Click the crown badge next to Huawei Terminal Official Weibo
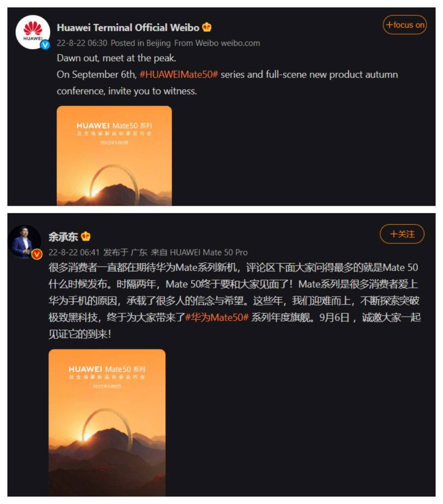 207,28
